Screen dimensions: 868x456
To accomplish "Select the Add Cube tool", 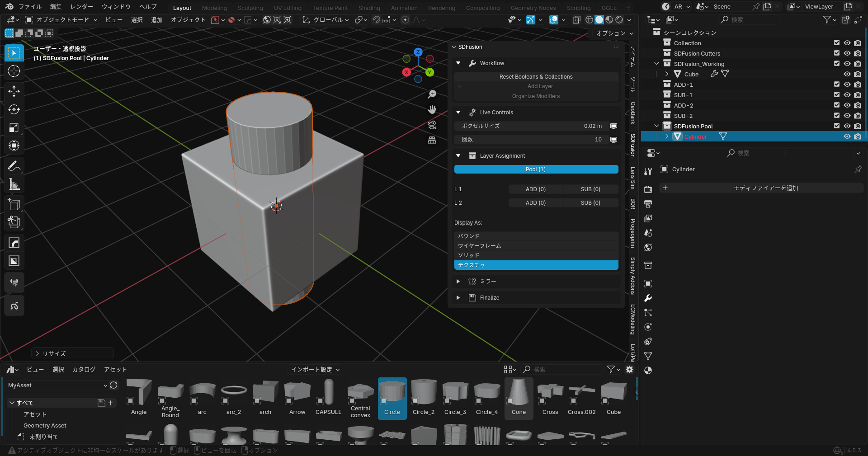I will [14, 205].
